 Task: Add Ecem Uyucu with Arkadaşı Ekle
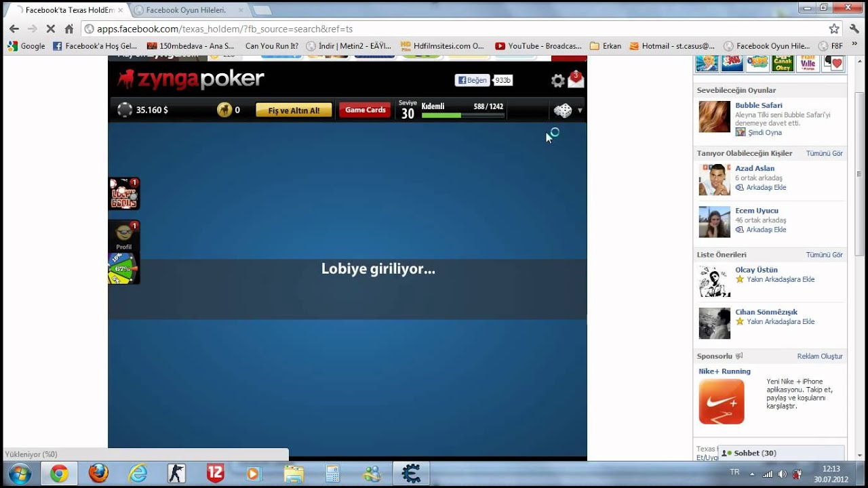(x=766, y=230)
